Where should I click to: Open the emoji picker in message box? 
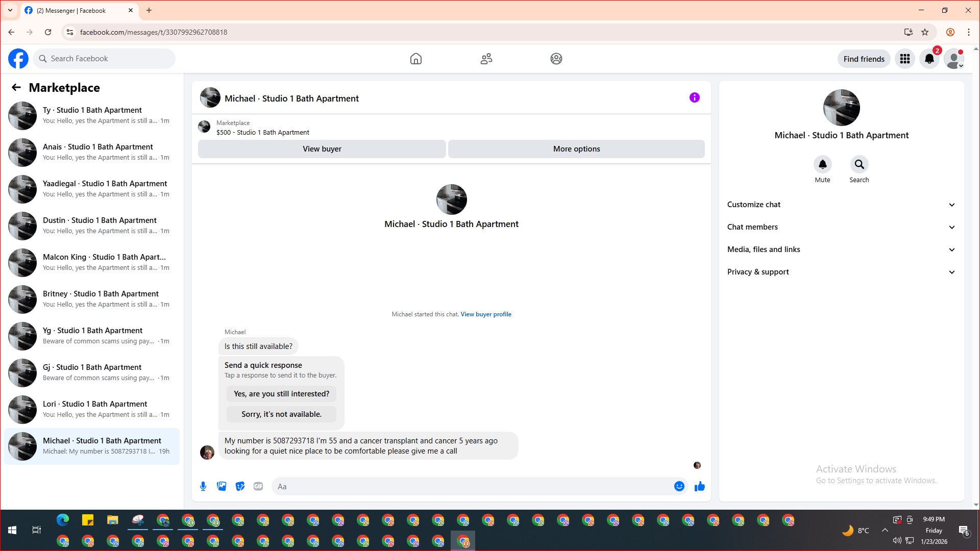coord(679,486)
